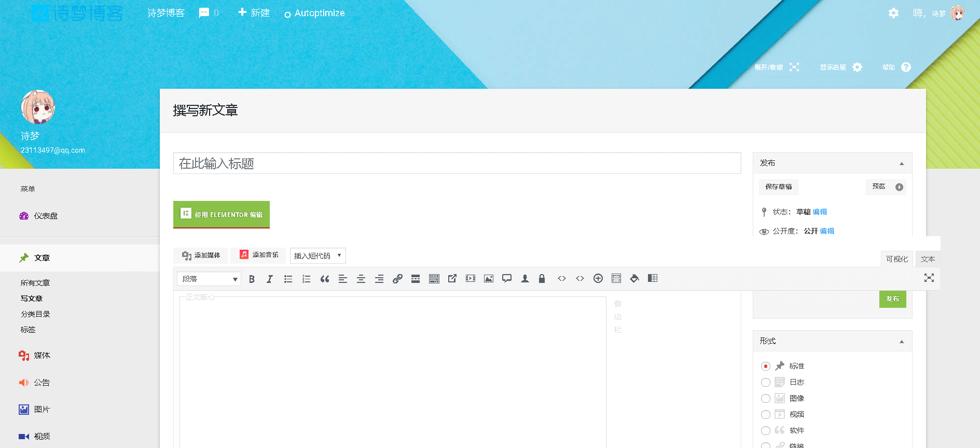Viewport: 980px width, 448px height.
Task: Apply bold formatting in editor toolbar
Action: click(252, 279)
